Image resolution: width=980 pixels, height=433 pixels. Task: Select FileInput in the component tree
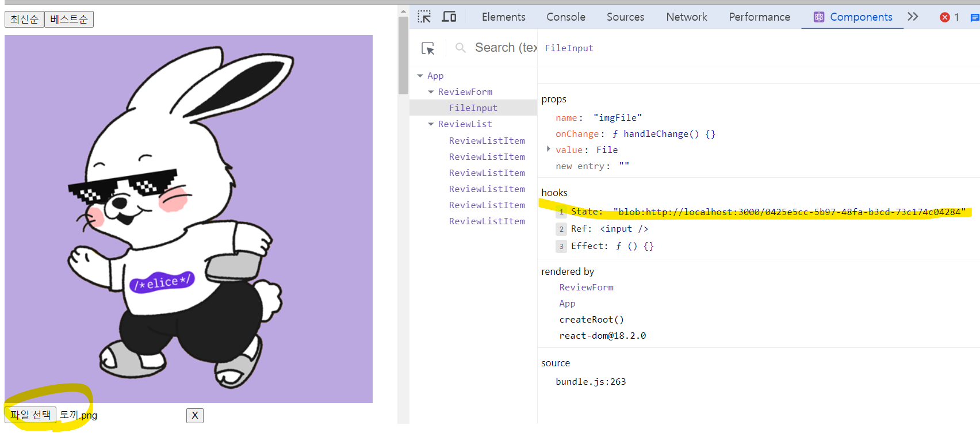(473, 108)
